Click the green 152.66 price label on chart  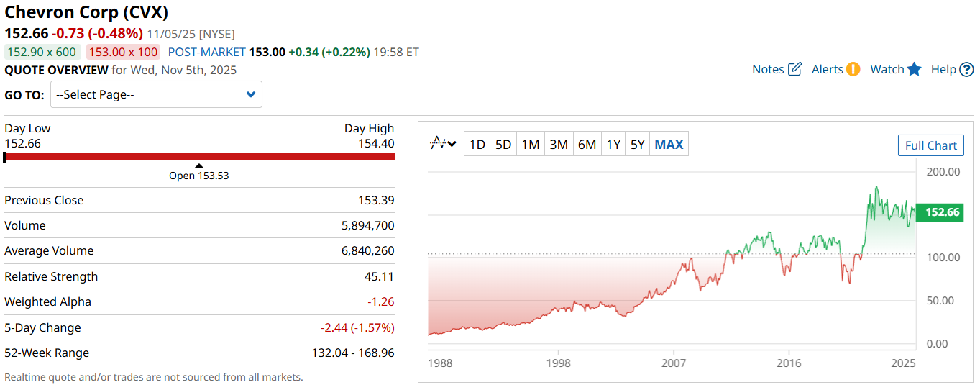click(940, 212)
